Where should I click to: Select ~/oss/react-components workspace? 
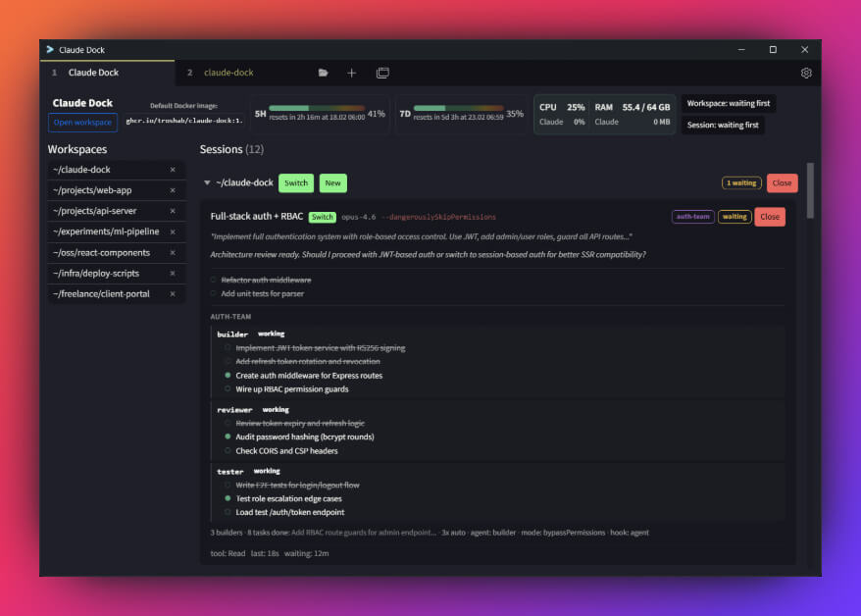(x=116, y=252)
